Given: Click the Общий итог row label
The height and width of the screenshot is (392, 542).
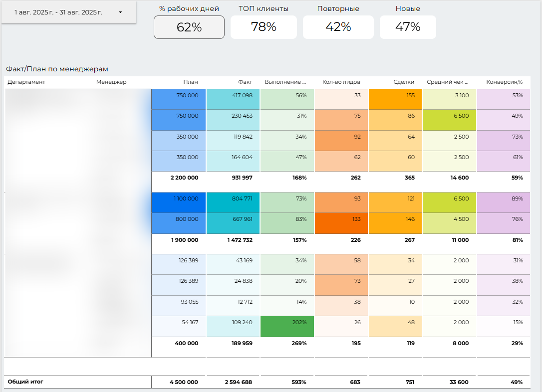Looking at the screenshot, I should (x=25, y=382).
